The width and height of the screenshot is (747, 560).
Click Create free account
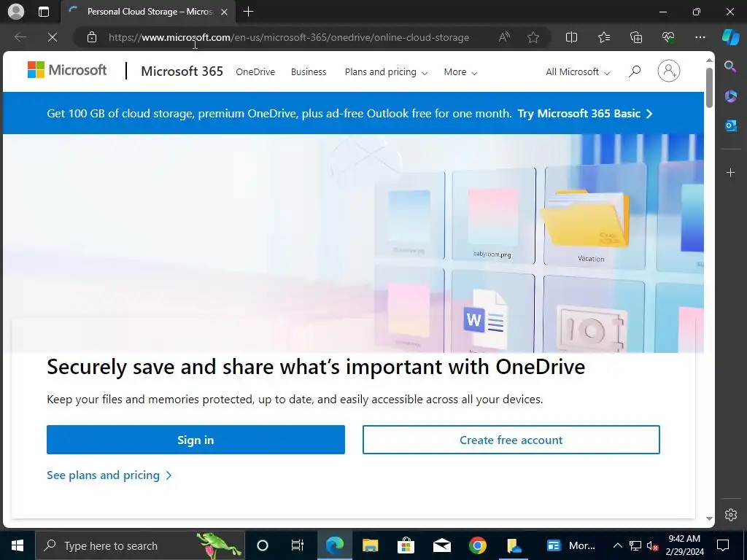(x=511, y=440)
